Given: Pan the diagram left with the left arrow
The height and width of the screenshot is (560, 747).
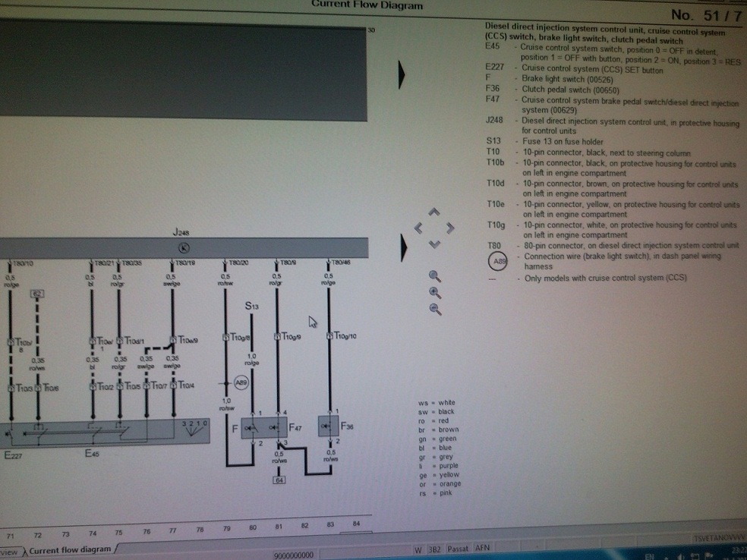Looking at the screenshot, I should tap(418, 228).
